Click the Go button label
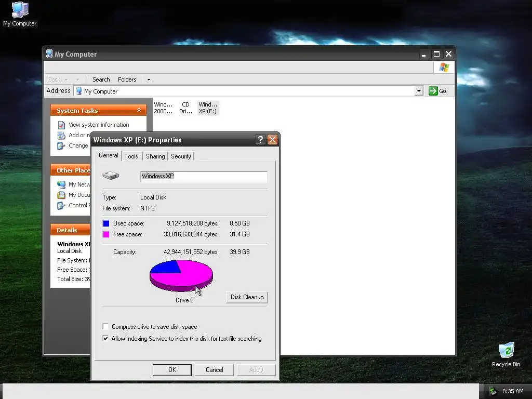The height and width of the screenshot is (399, 532). [443, 91]
